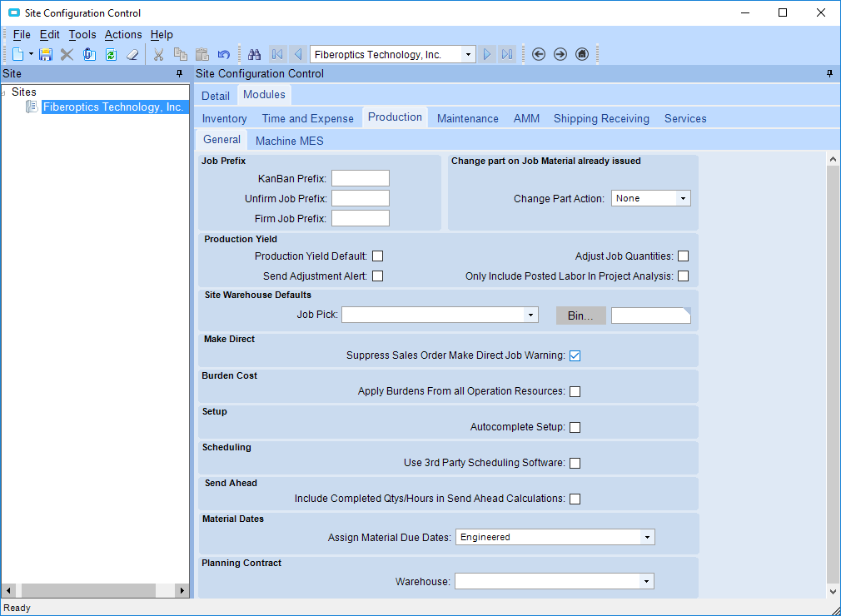841x616 pixels.
Task: Switch to the Maintenance tab
Action: pos(468,118)
